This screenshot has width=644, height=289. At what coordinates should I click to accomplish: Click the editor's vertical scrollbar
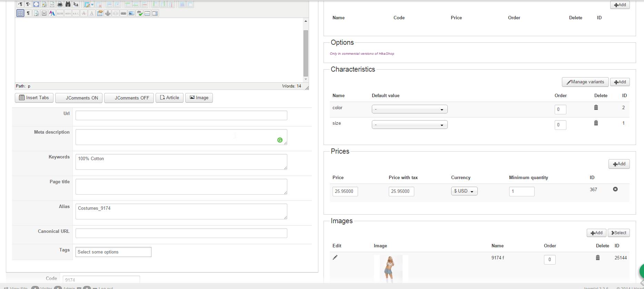(x=306, y=53)
